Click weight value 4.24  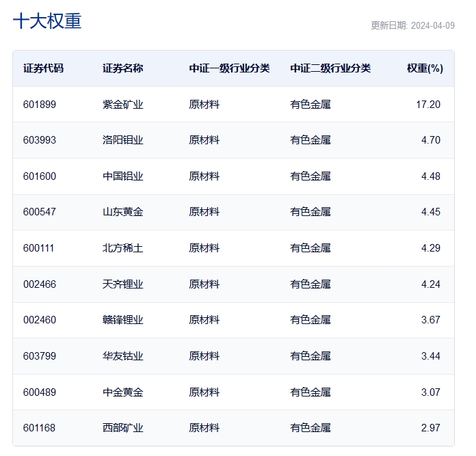point(431,284)
